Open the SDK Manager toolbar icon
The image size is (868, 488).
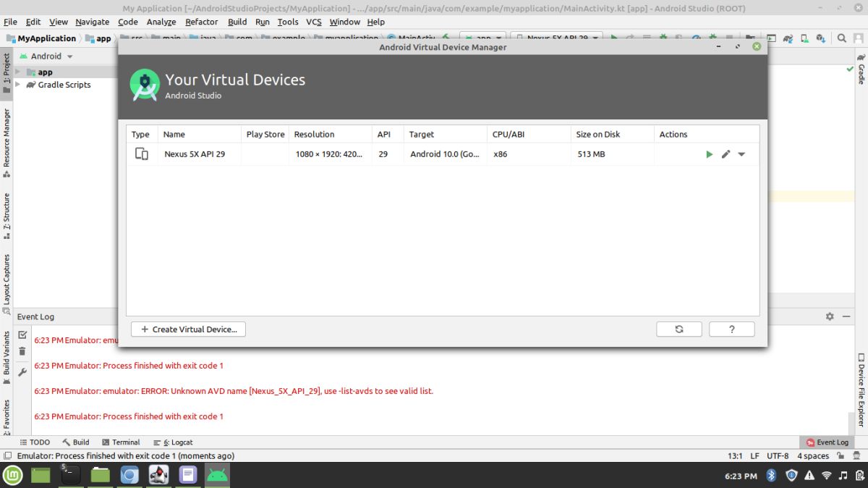tap(821, 38)
